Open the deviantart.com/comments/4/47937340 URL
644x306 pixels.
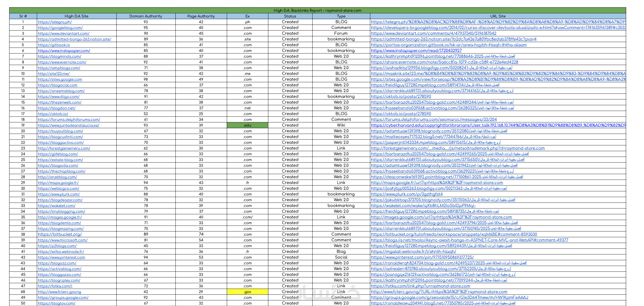[x=434, y=33]
